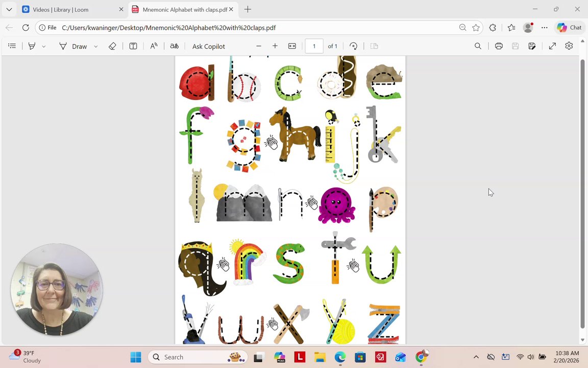Expand the Highlight color dropdown arrow
Image resolution: width=588 pixels, height=368 pixels.
tap(43, 46)
